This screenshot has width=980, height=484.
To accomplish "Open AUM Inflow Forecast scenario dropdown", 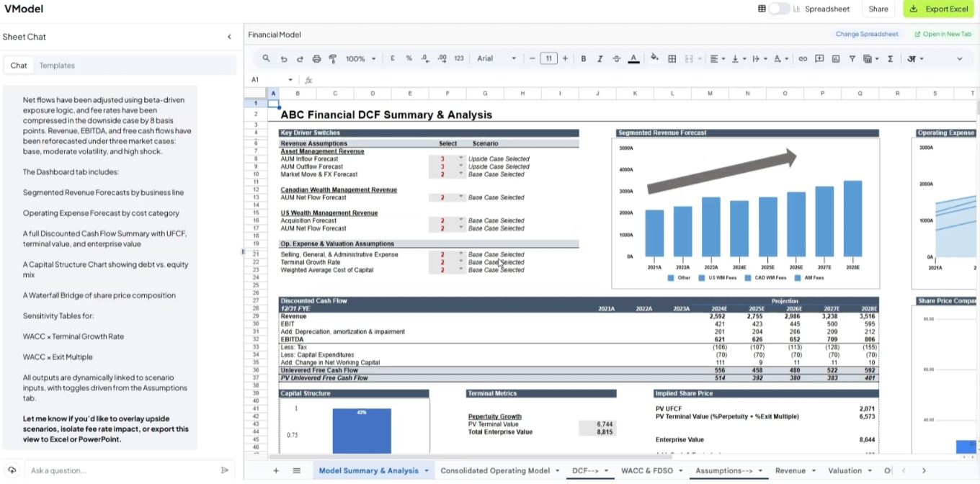I will point(461,158).
